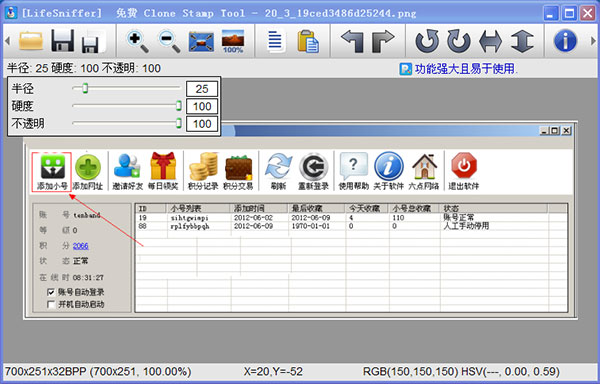Click the 添加时间 column header
Viewport: 600px width, 384px height.
pos(259,208)
